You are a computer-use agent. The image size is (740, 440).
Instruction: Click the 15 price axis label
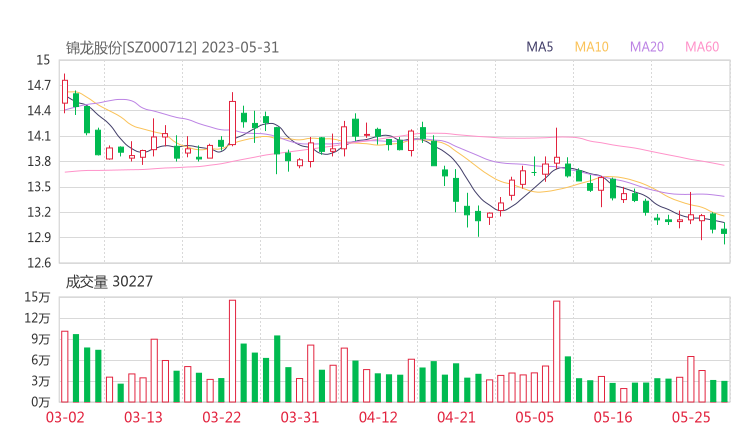tap(43, 60)
